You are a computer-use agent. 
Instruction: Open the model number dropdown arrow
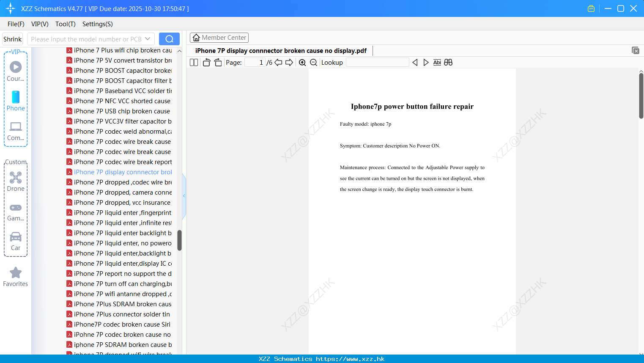pyautogui.click(x=148, y=39)
